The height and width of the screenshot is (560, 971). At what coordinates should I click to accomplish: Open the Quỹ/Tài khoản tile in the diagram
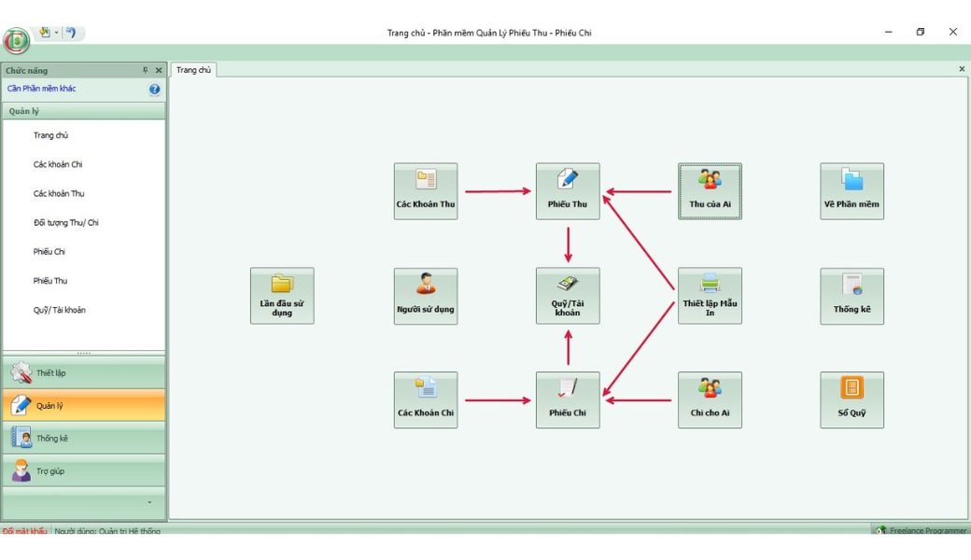tap(568, 296)
